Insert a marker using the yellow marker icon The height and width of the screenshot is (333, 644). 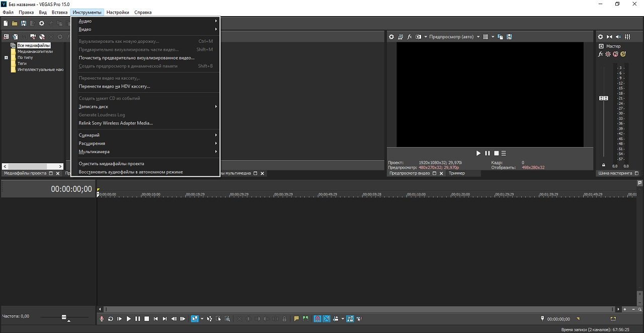point(296,319)
